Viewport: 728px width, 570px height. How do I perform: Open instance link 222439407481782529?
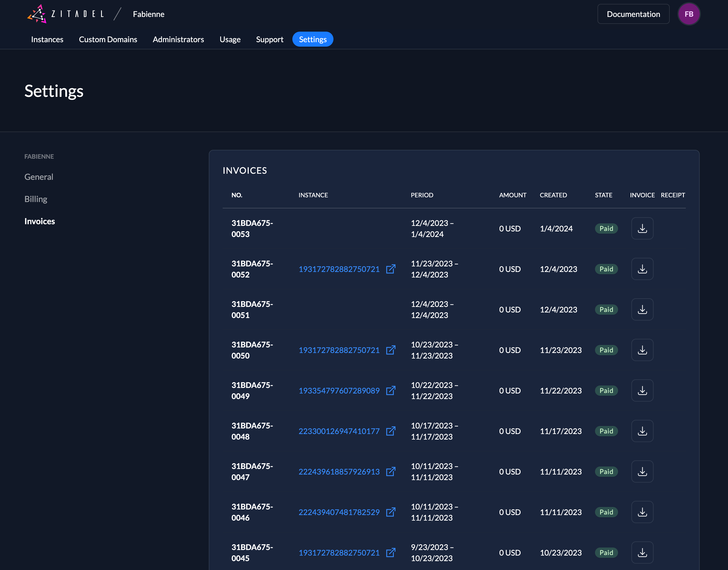[x=339, y=512]
